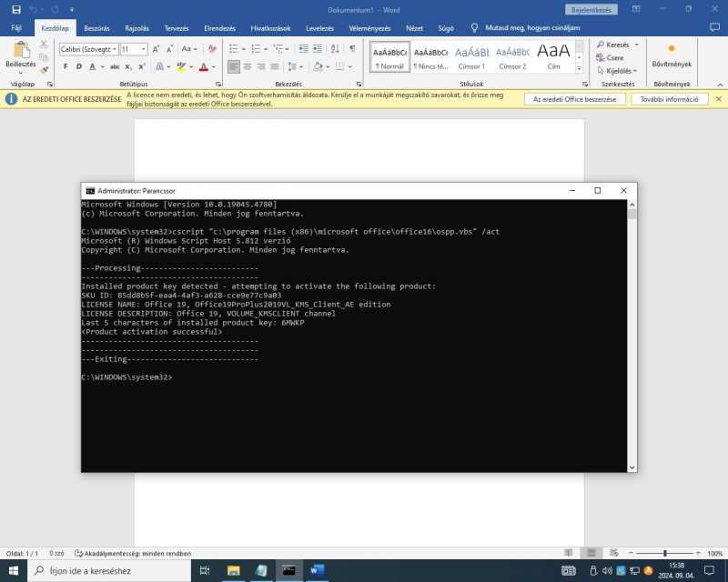
Task: Open the borders dropdown arrow
Action: pyautogui.click(x=350, y=66)
